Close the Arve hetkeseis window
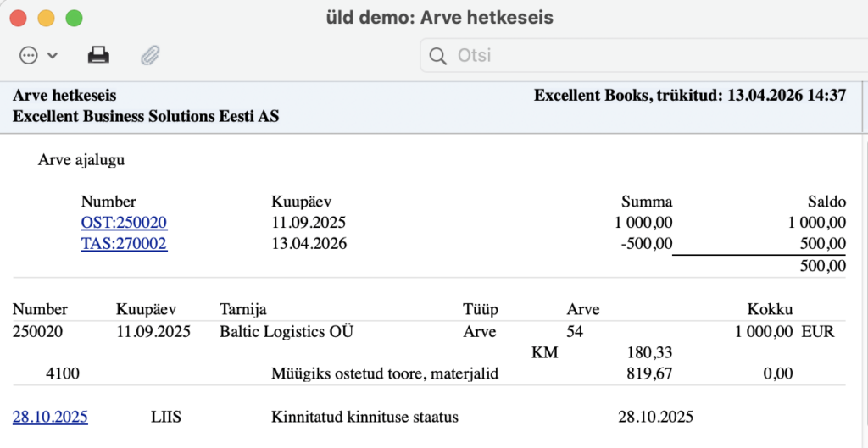 [19, 17]
